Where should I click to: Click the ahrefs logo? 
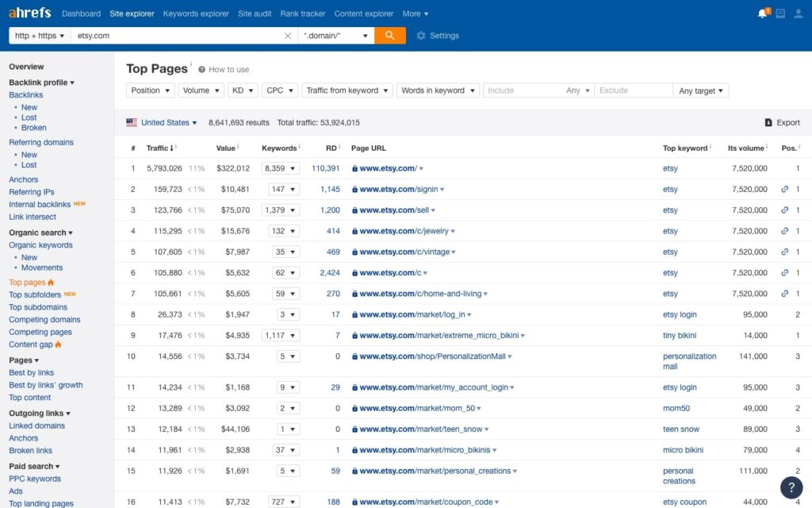click(29, 13)
